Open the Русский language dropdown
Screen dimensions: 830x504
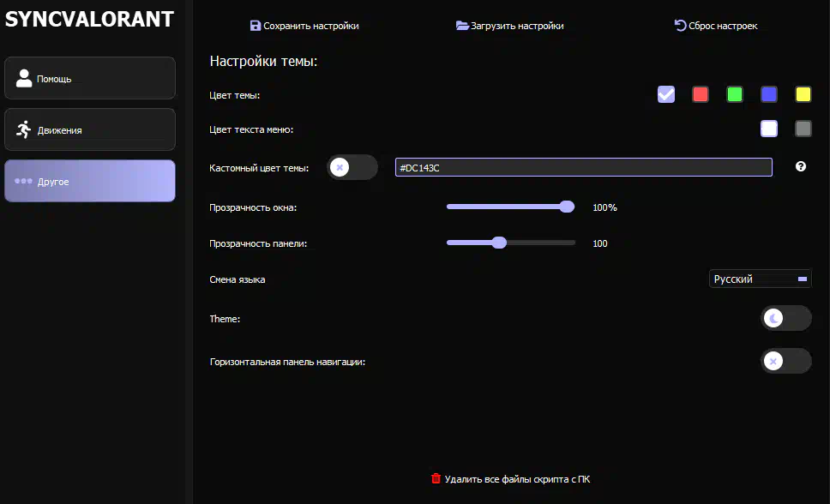click(x=760, y=279)
